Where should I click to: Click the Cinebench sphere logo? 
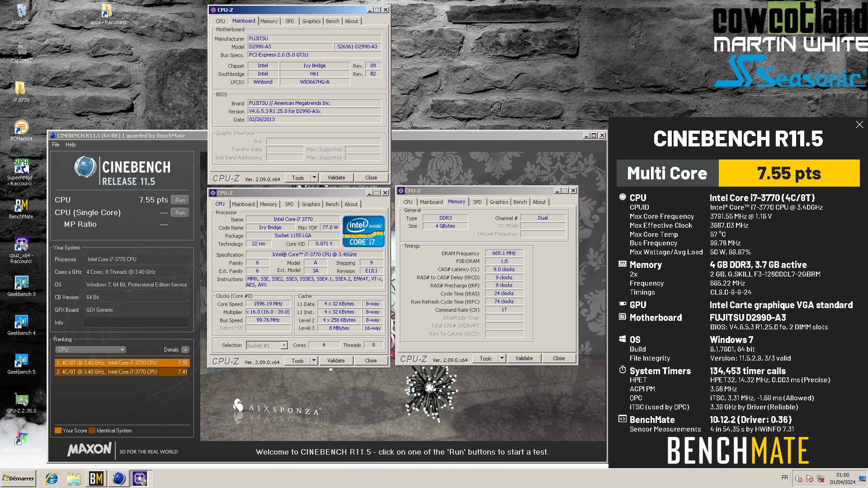(85, 168)
